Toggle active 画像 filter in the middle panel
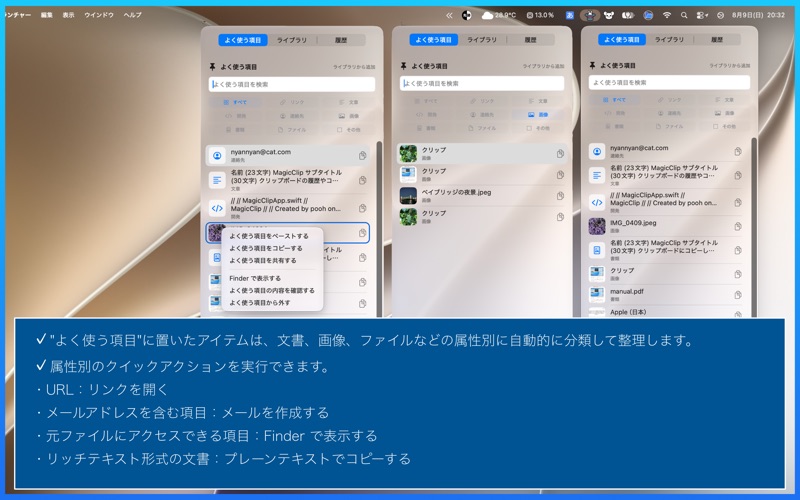Image resolution: width=800 pixels, height=500 pixels. [538, 115]
